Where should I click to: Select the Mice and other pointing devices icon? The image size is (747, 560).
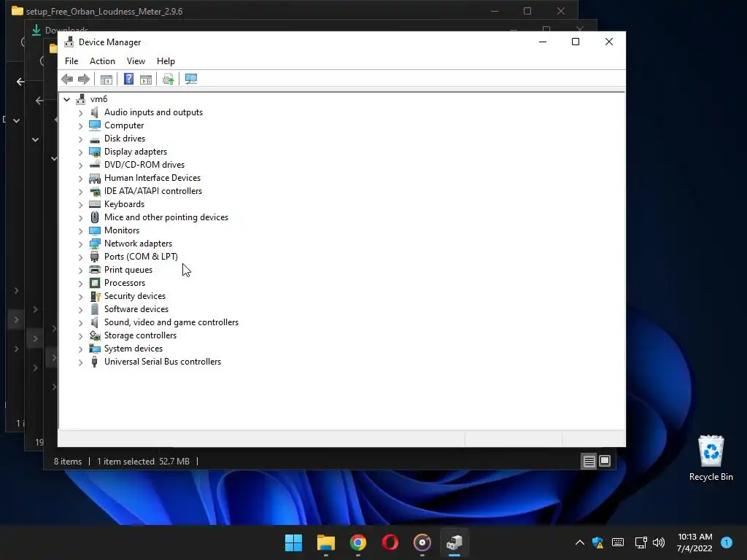95,217
